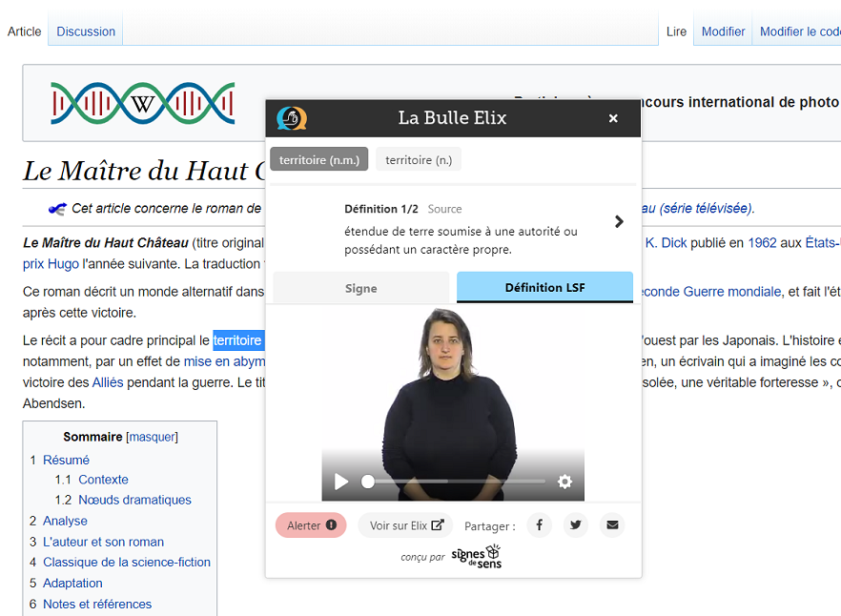Share on Facebook icon

click(540, 524)
